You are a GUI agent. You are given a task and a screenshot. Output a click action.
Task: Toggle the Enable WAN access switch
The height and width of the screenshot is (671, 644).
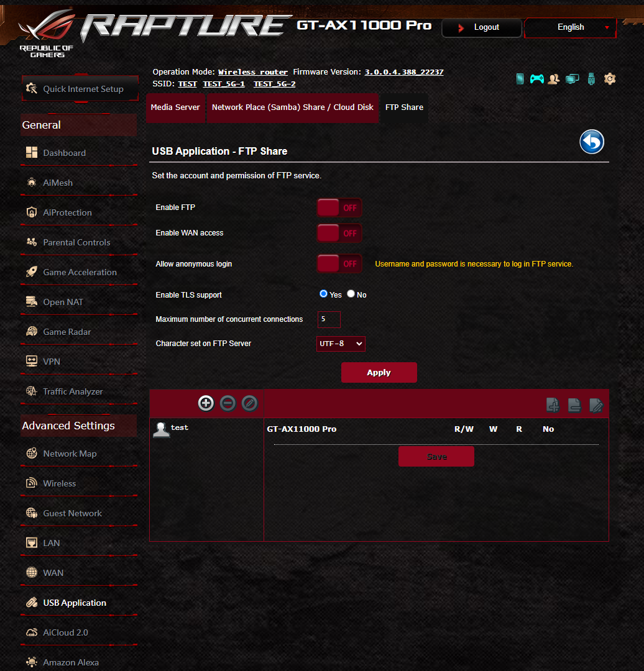pos(339,233)
